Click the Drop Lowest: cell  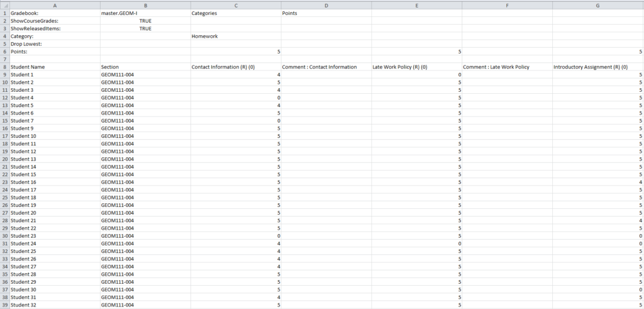(x=27, y=44)
